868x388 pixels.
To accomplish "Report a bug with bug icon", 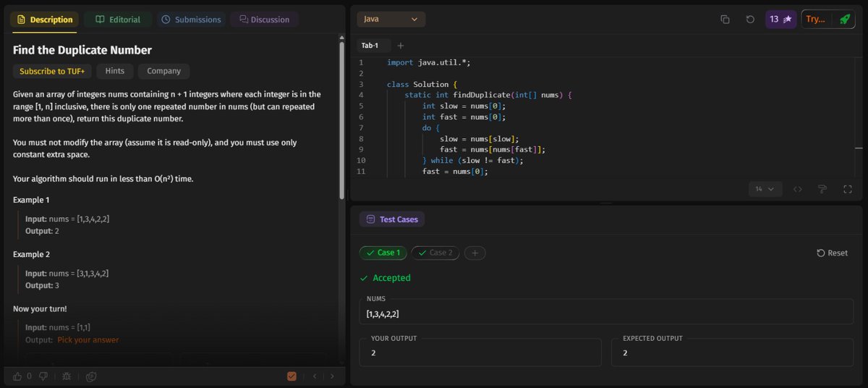I will tap(67, 376).
